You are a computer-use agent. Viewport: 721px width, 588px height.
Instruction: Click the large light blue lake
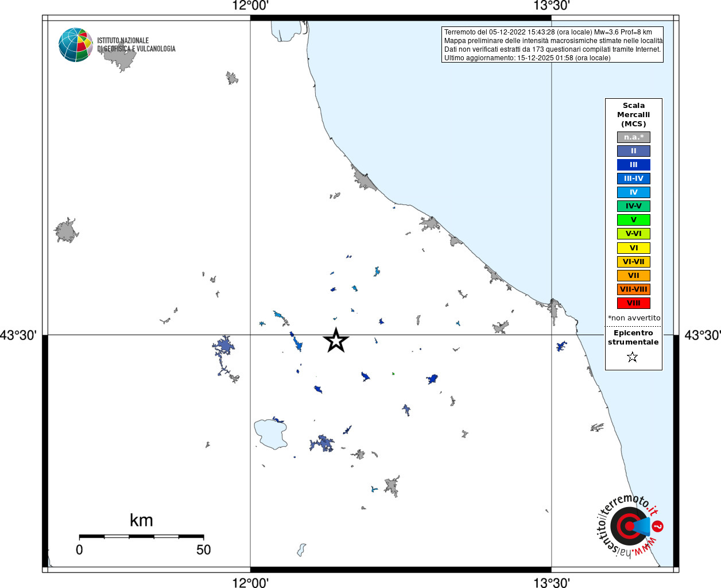pyautogui.click(x=270, y=434)
